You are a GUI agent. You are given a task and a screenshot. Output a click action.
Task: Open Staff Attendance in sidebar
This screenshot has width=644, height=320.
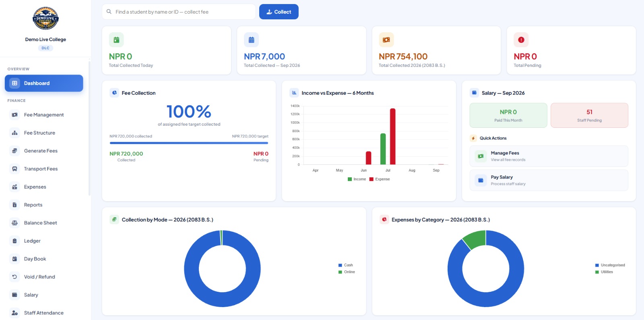click(44, 313)
